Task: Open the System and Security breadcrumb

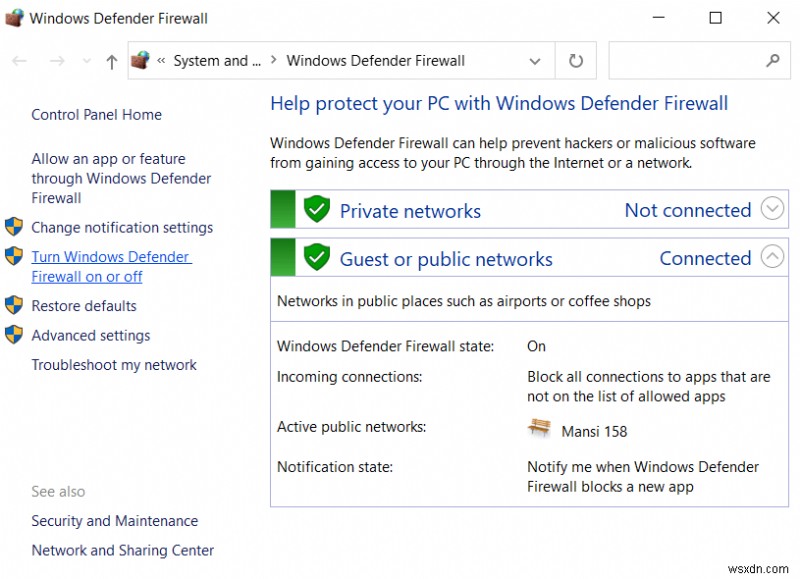Action: (216, 60)
